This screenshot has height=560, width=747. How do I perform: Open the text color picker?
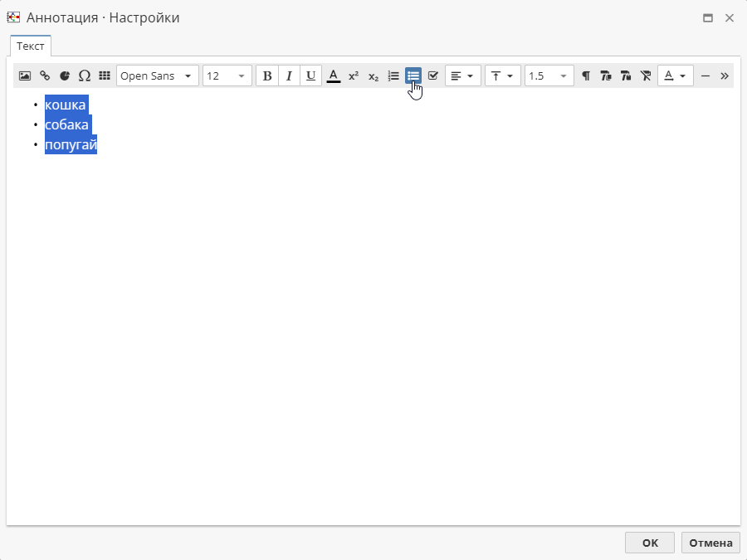pos(676,75)
